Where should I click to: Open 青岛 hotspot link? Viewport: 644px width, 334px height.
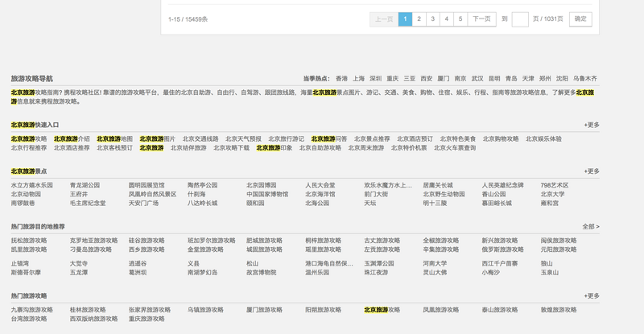[x=511, y=78]
